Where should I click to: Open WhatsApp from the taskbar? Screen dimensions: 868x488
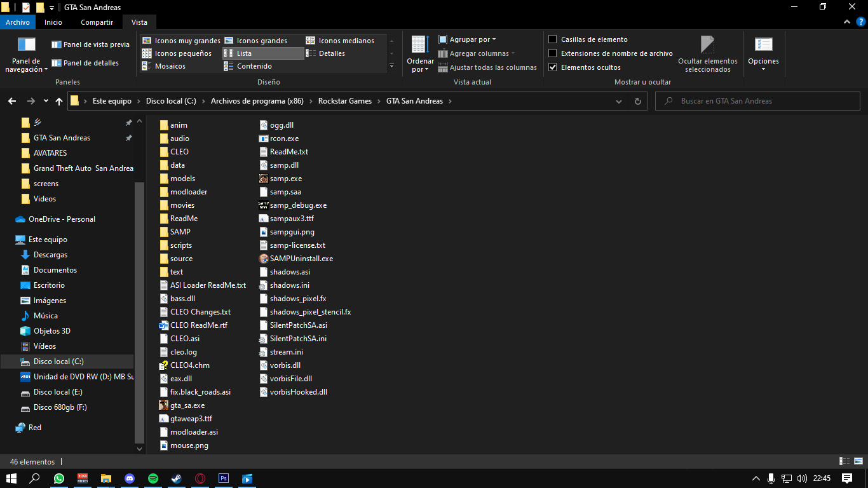click(x=59, y=478)
